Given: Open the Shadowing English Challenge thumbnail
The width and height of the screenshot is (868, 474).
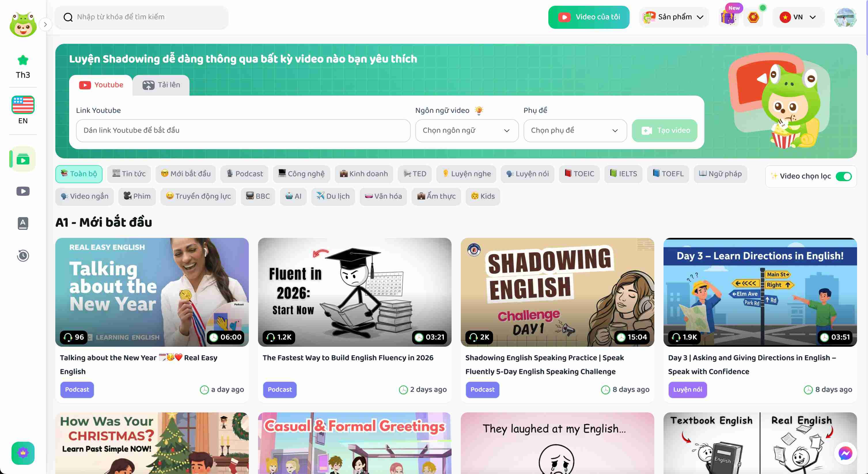Looking at the screenshot, I should click(x=557, y=292).
